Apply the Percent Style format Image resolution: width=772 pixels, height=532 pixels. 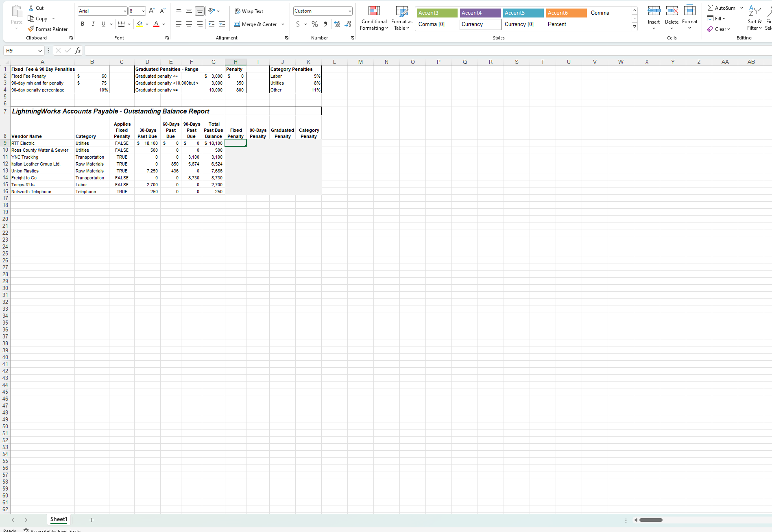point(314,24)
